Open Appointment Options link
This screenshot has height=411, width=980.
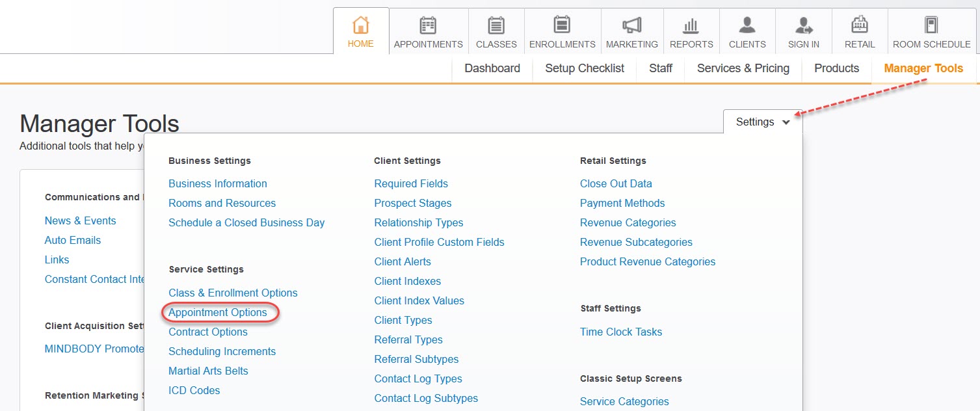click(218, 313)
